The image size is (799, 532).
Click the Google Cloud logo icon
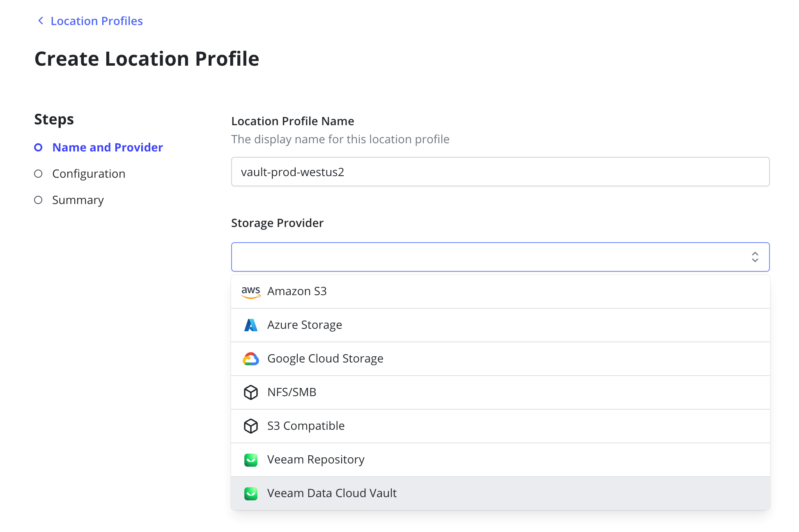tap(250, 359)
